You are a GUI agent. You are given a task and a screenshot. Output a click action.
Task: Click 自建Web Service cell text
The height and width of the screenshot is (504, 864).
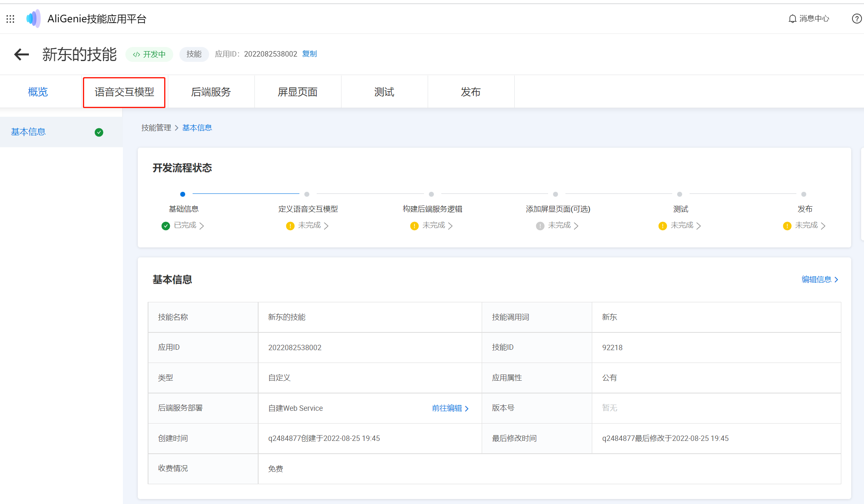296,408
